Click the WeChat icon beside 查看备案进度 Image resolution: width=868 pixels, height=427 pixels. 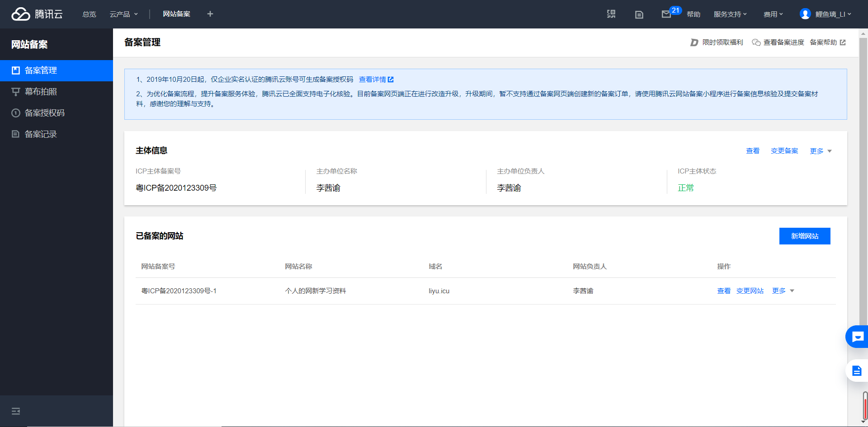756,42
